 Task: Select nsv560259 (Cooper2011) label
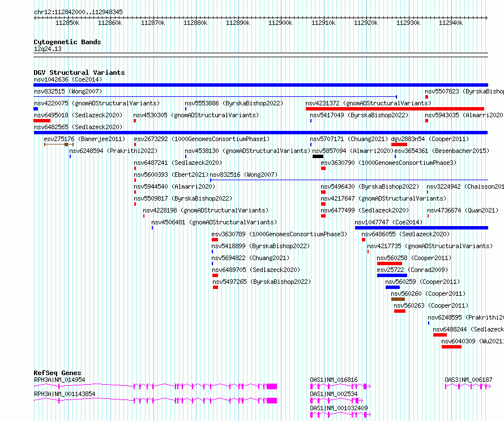pos(422,282)
